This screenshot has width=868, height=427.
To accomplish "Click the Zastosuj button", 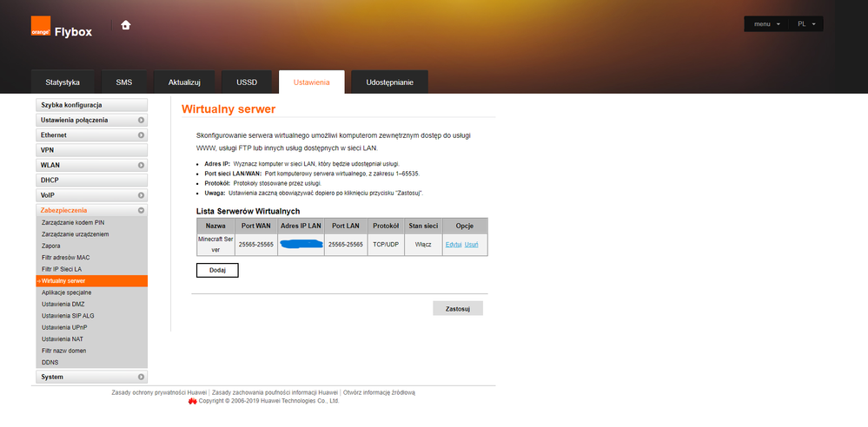I will point(458,309).
